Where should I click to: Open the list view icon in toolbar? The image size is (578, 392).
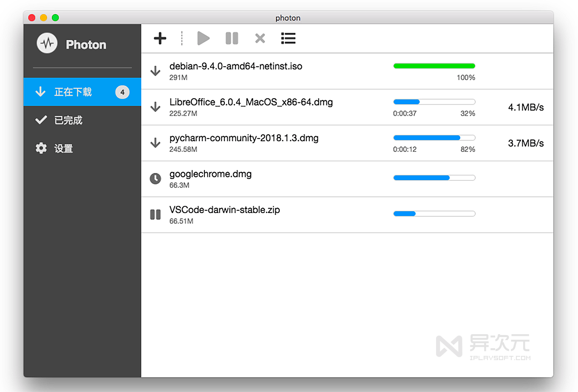tap(288, 38)
